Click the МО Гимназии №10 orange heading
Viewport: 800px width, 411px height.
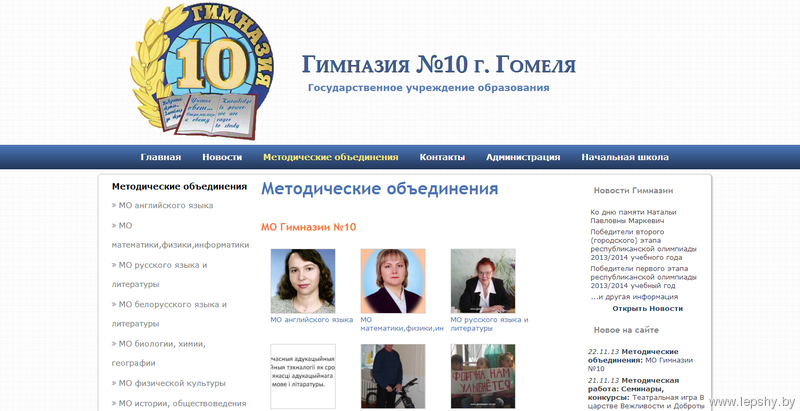(309, 227)
